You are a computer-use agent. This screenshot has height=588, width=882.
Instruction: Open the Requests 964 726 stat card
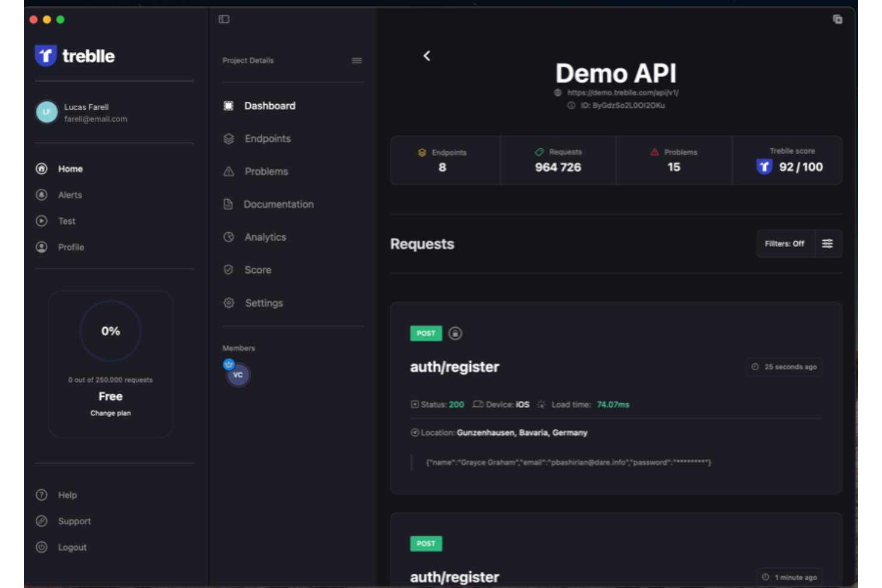(x=558, y=160)
